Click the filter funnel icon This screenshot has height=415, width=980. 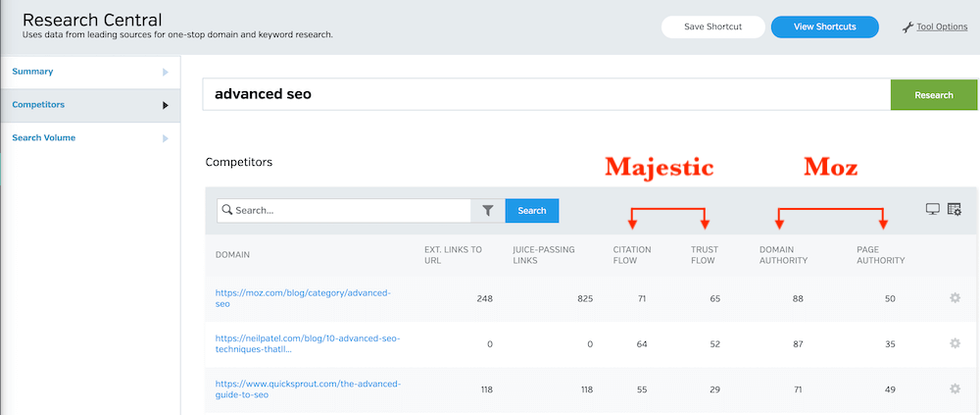click(x=488, y=211)
